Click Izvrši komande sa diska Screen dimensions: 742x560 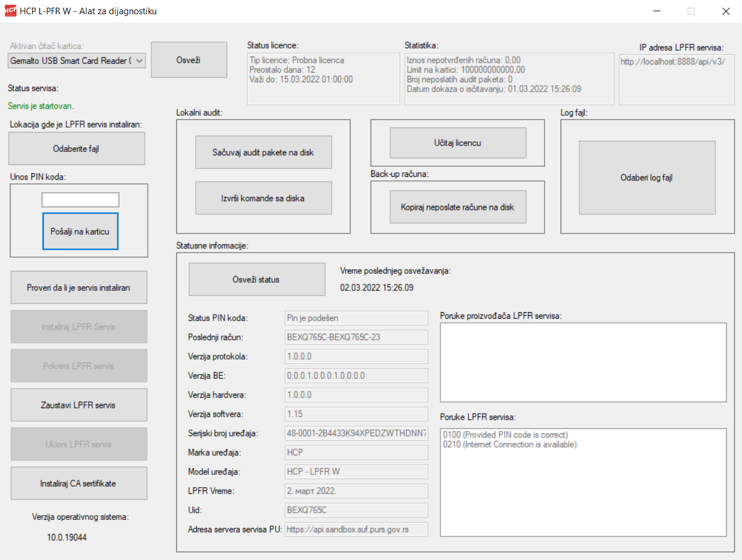(x=263, y=198)
